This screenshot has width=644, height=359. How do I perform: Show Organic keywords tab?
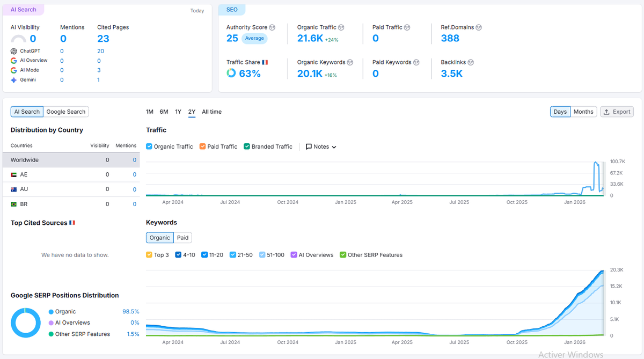click(x=160, y=238)
